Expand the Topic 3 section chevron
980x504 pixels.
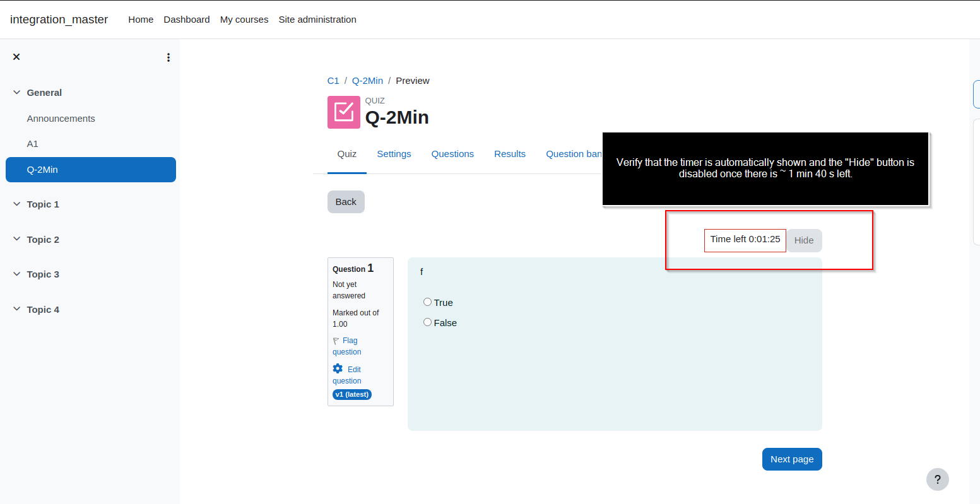point(16,274)
